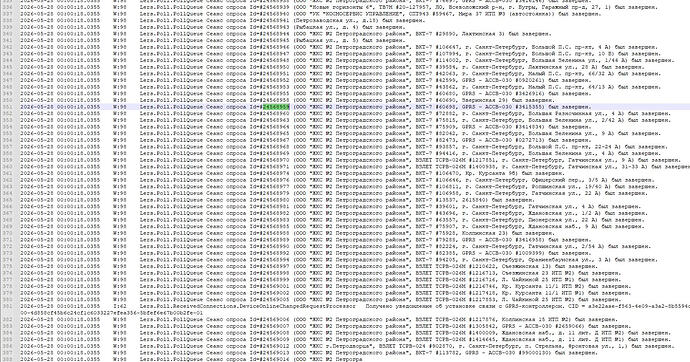The height and width of the screenshot is (362, 690).
Task: Click 'Л. Чайкиной 25 ИТП №1'
Action: point(537,280)
